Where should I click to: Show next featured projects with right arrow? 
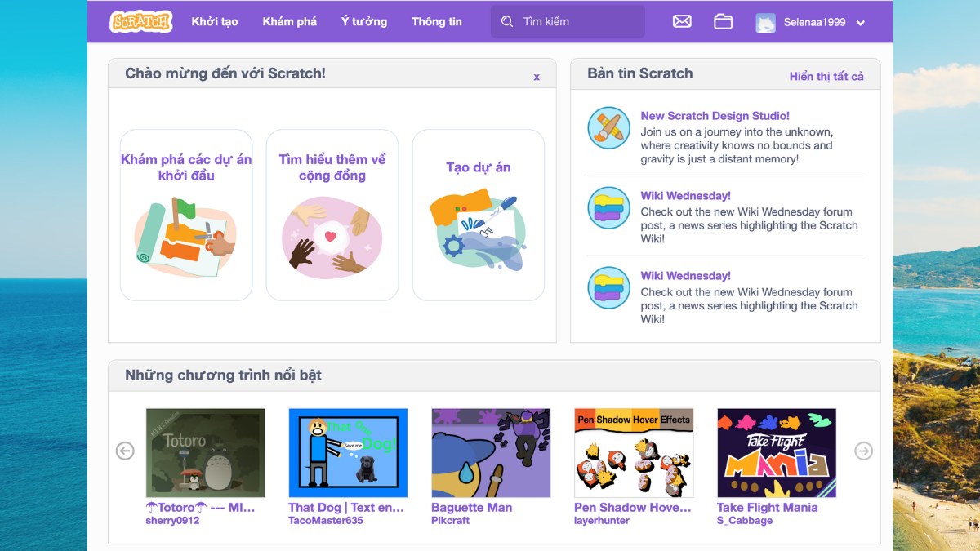pos(863,451)
